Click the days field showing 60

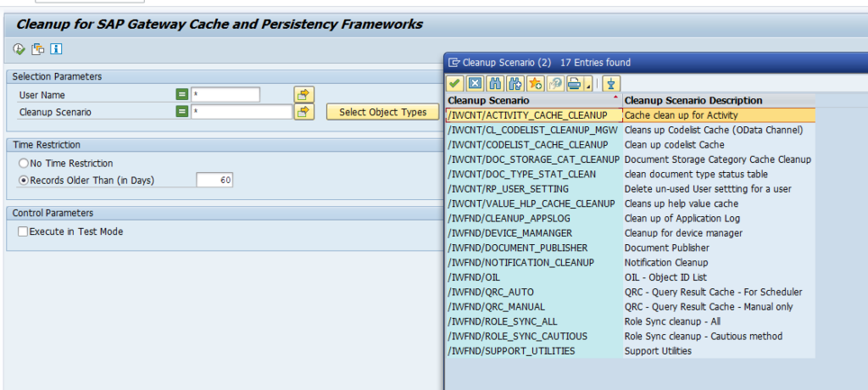tap(214, 181)
